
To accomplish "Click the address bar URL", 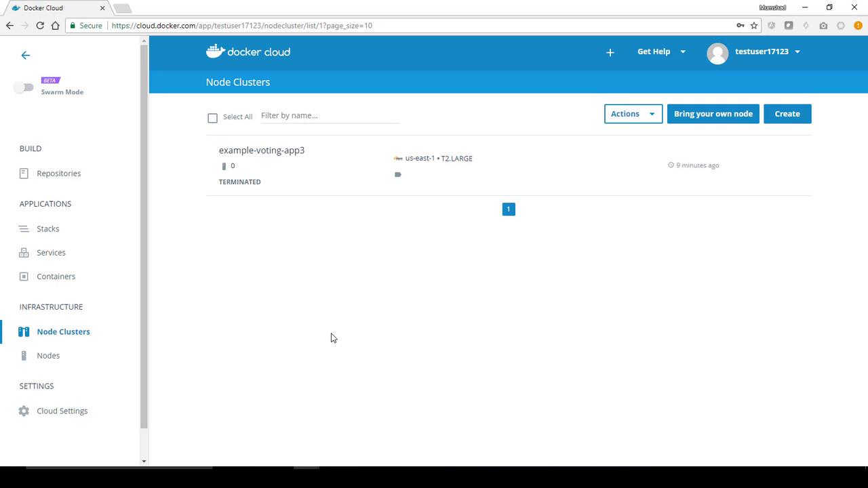I will (242, 26).
